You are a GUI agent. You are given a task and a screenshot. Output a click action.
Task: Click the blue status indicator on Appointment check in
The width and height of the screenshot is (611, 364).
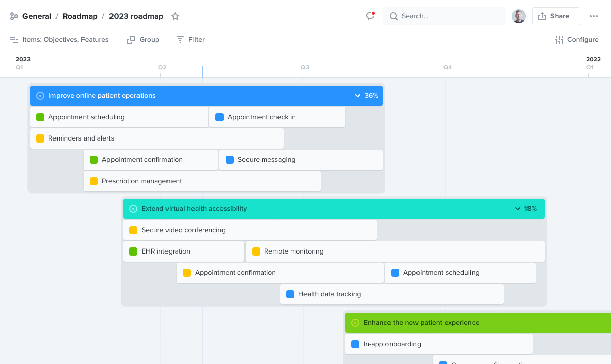click(x=219, y=117)
